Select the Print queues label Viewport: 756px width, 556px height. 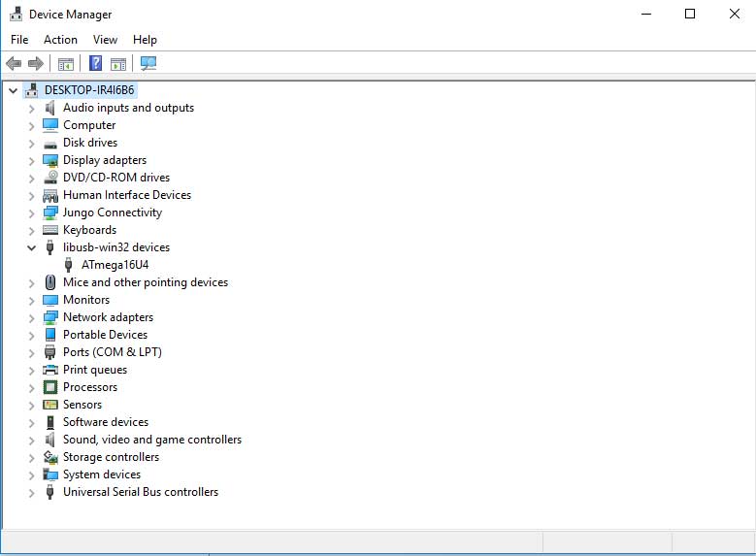(x=95, y=370)
